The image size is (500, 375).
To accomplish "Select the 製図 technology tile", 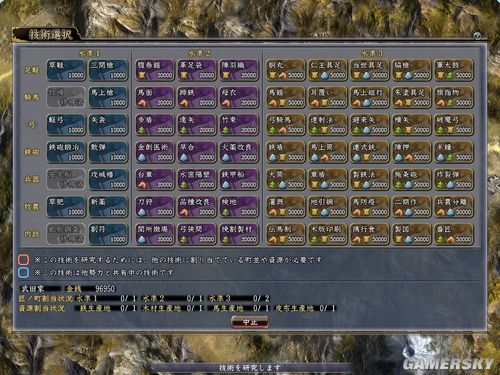I will click(412, 234).
